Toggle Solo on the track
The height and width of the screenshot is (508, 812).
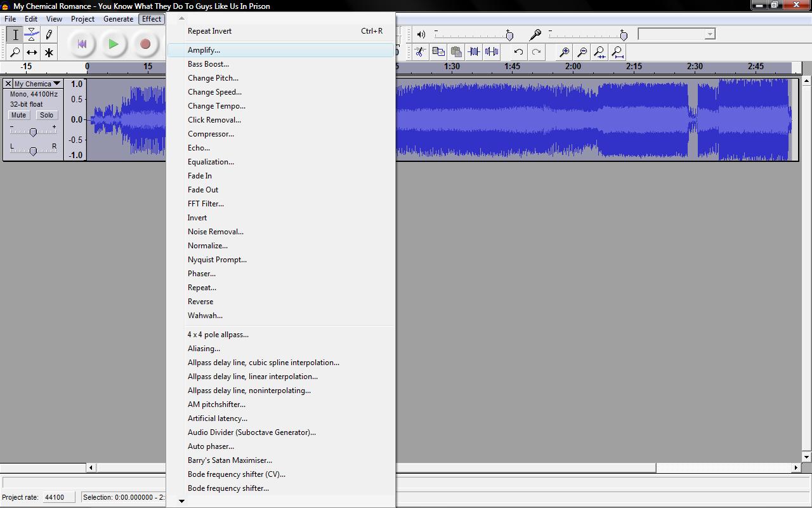46,115
